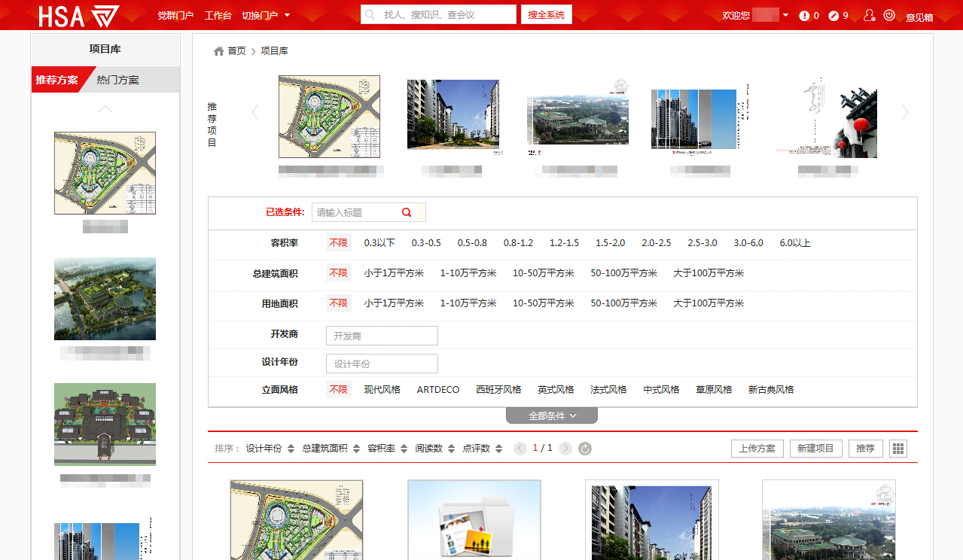Sort by 阅读数

tap(435, 449)
